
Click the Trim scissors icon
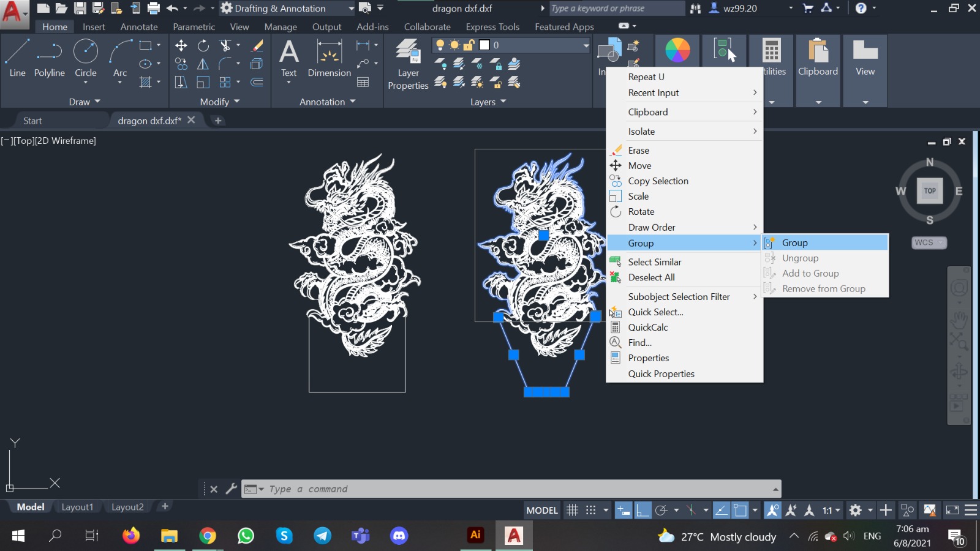225,45
